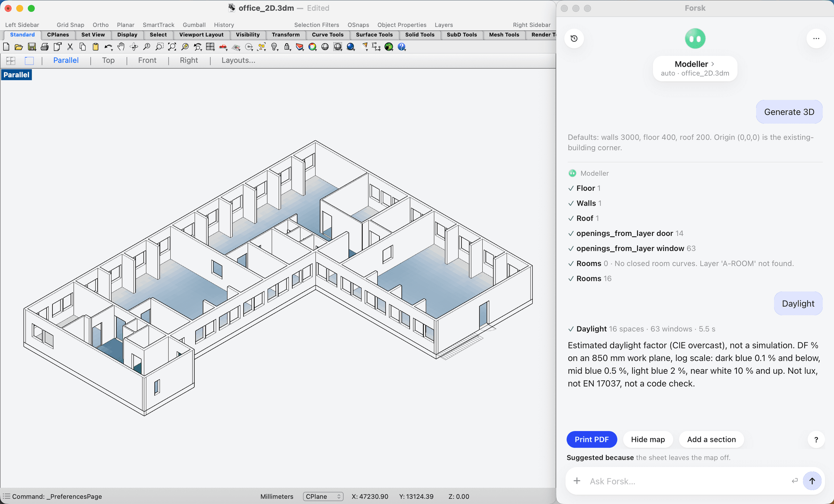Expand the Modeller agent selector

(695, 68)
